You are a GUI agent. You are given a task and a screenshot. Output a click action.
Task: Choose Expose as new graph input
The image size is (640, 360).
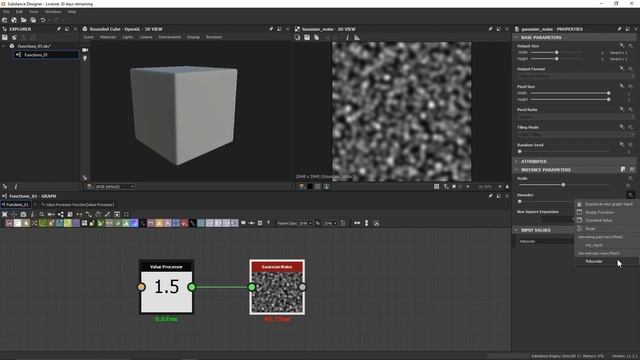point(607,204)
